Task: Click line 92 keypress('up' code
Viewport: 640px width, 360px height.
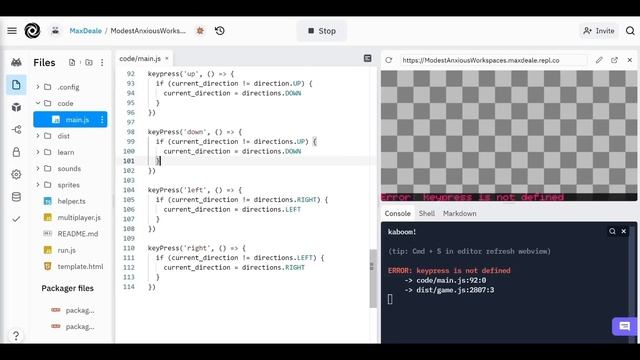Action: (x=191, y=74)
